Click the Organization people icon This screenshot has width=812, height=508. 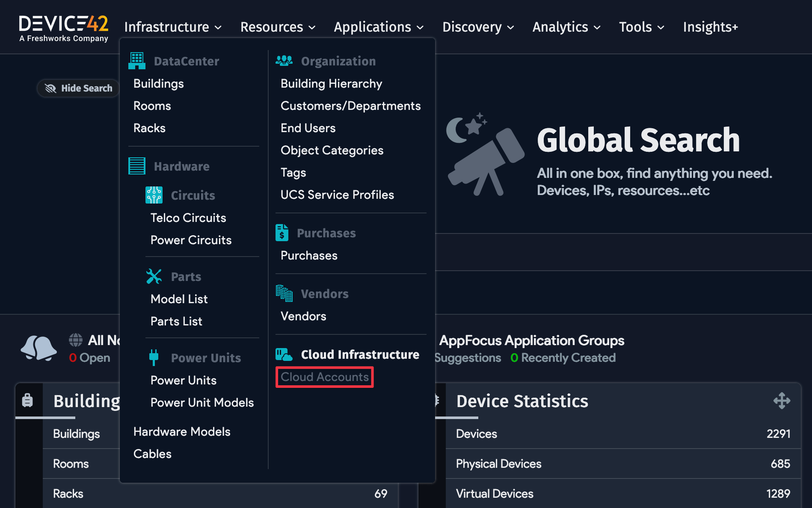tap(284, 61)
